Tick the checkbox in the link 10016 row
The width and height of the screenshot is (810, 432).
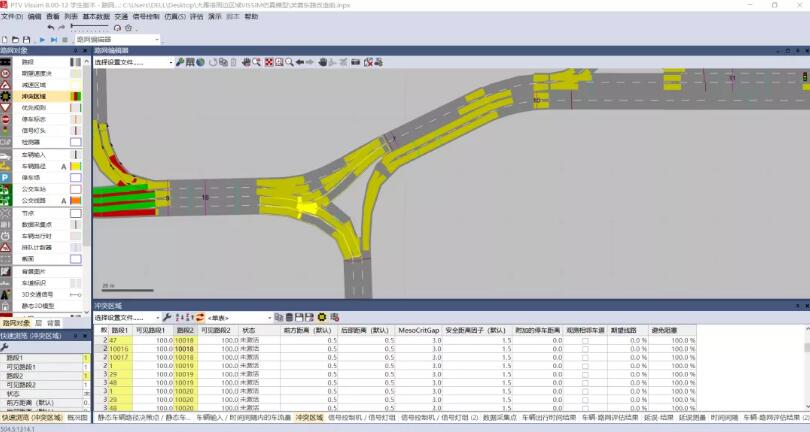click(585, 349)
